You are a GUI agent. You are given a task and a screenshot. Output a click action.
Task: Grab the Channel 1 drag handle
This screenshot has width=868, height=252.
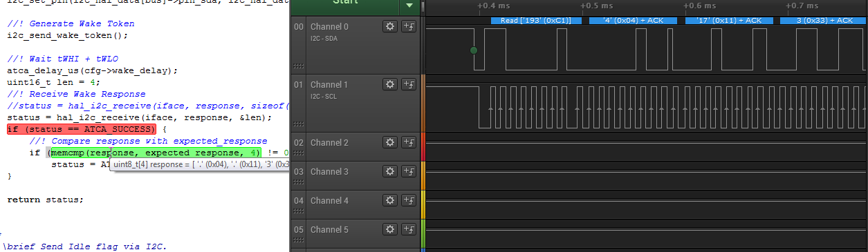(x=299, y=124)
